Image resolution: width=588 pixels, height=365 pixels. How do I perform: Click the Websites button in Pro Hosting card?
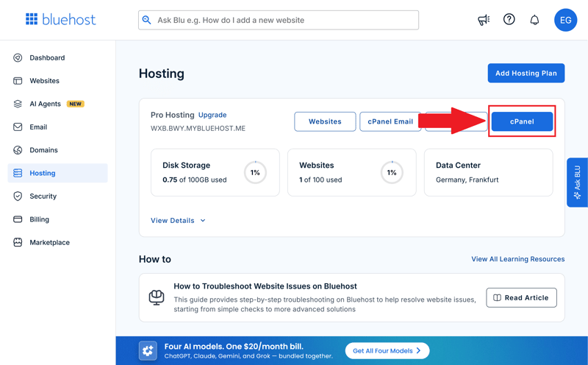(325, 121)
